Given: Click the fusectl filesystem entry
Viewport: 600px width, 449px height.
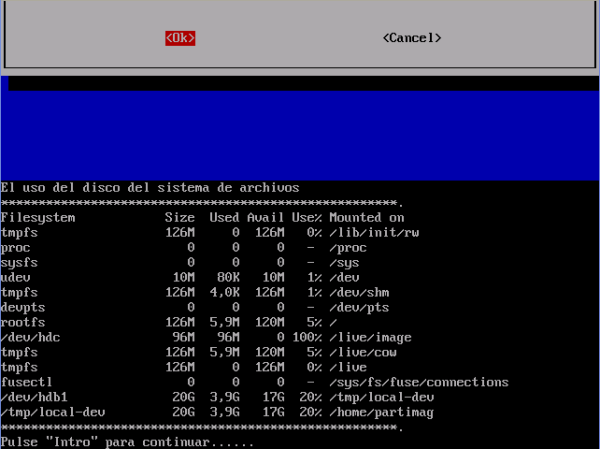Looking at the screenshot, I should click(25, 382).
